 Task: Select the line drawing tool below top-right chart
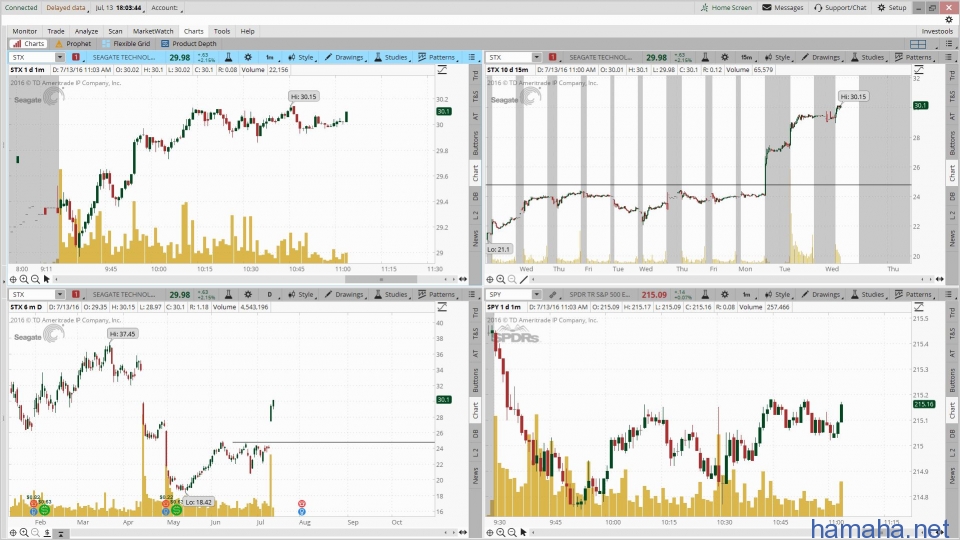click(x=523, y=280)
